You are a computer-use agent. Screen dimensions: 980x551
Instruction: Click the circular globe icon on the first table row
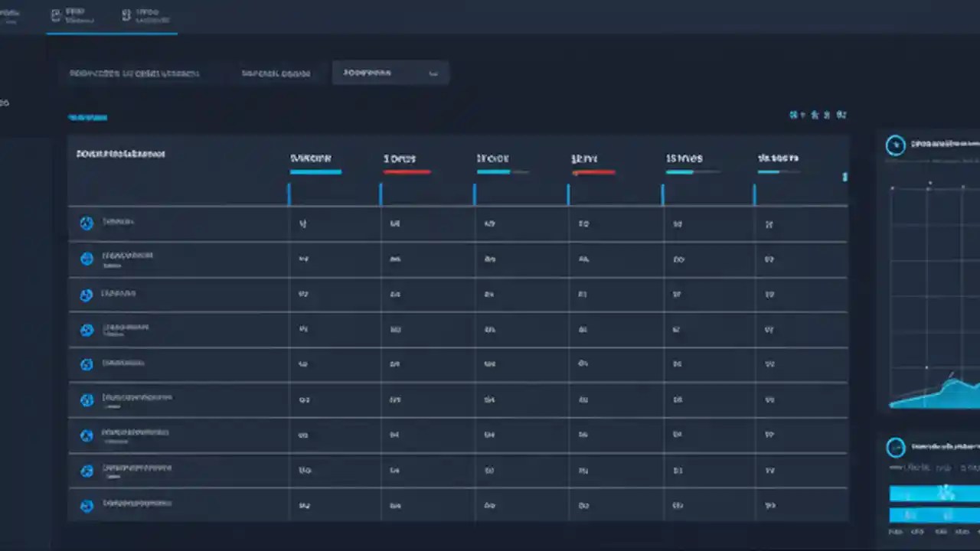(x=87, y=222)
